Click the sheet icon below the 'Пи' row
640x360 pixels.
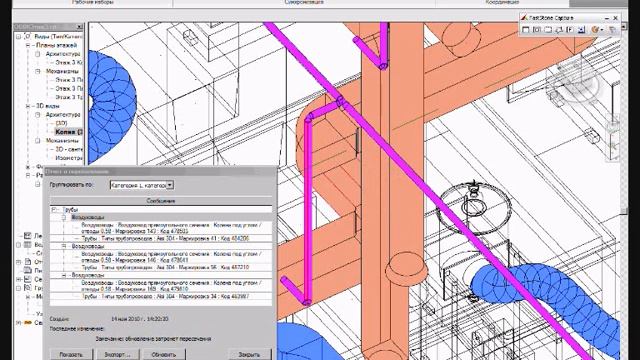tap(28, 279)
